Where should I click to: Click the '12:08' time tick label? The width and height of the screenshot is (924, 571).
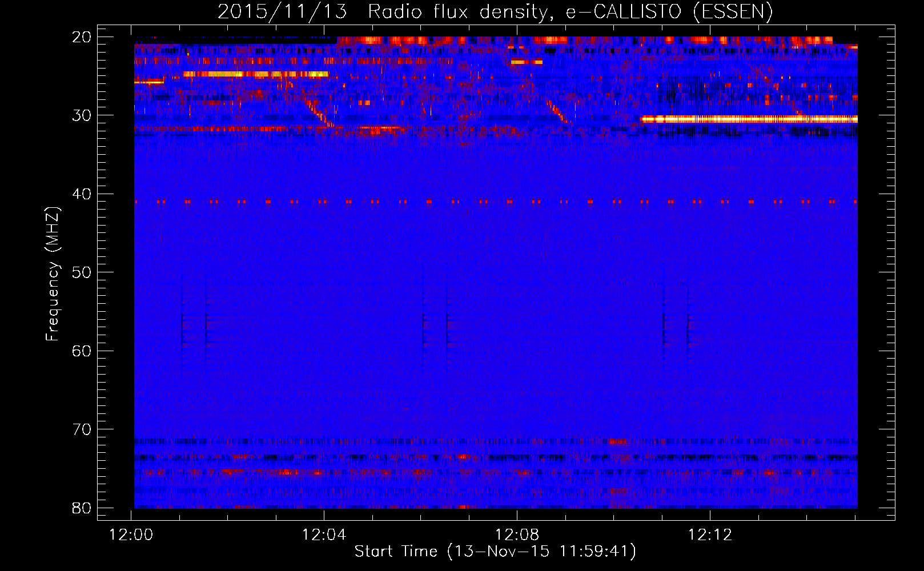[517, 535]
